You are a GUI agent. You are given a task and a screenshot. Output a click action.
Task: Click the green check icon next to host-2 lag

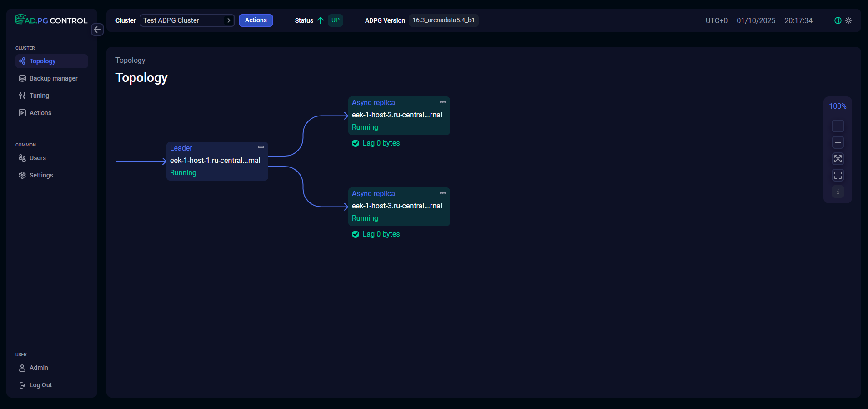tap(356, 143)
